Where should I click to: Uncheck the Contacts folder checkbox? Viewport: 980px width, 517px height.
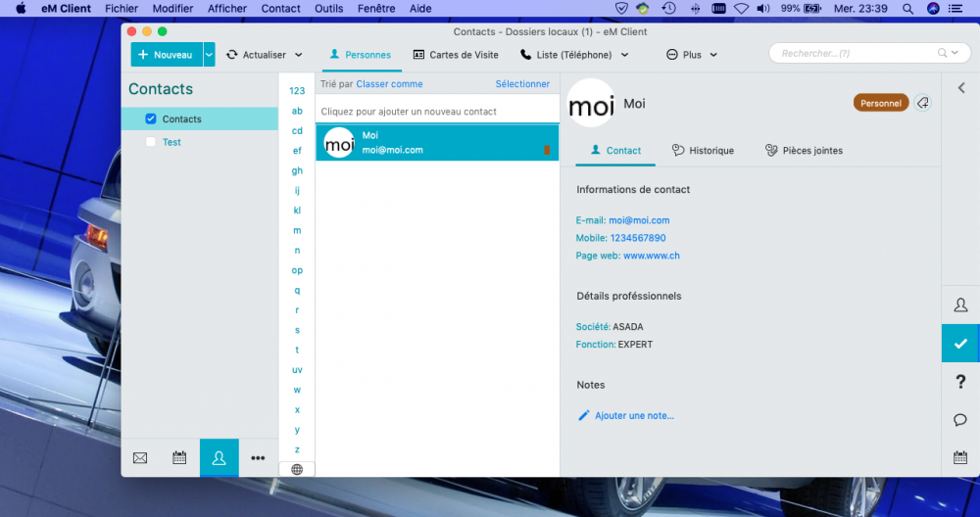[150, 119]
